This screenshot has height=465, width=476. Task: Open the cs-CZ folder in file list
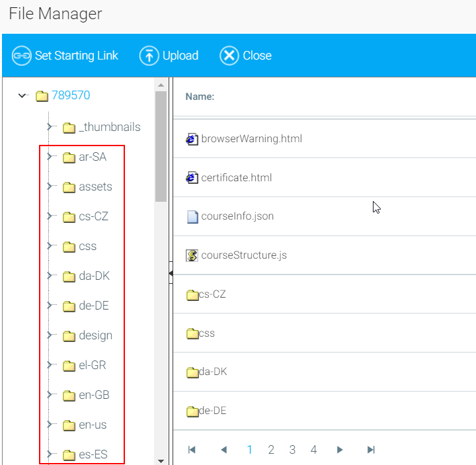[x=212, y=294]
